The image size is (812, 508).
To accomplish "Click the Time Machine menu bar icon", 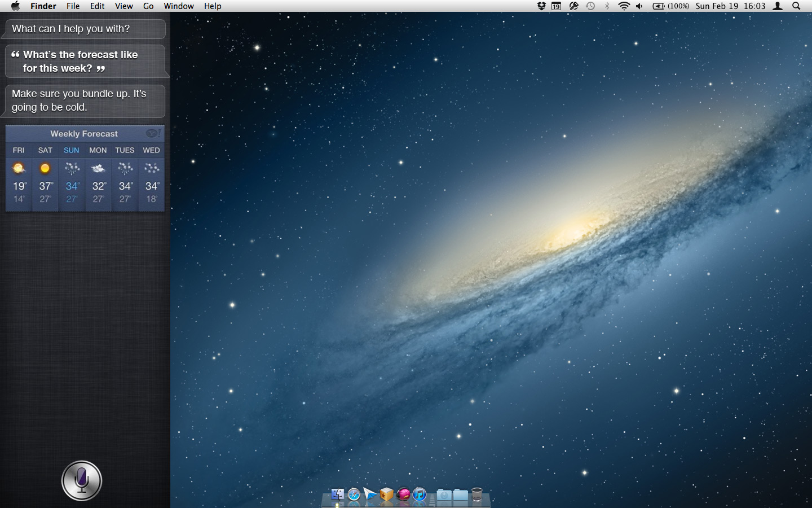I will click(x=590, y=6).
